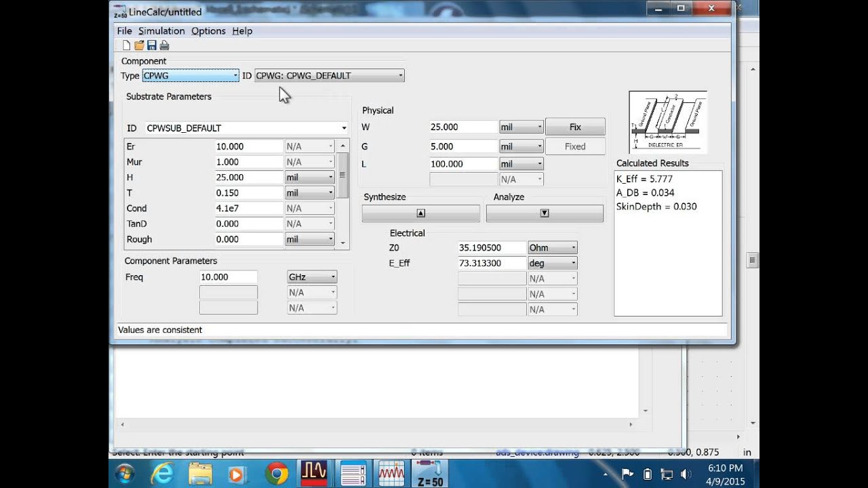Open the File menu
The image size is (868, 488).
(x=124, y=30)
